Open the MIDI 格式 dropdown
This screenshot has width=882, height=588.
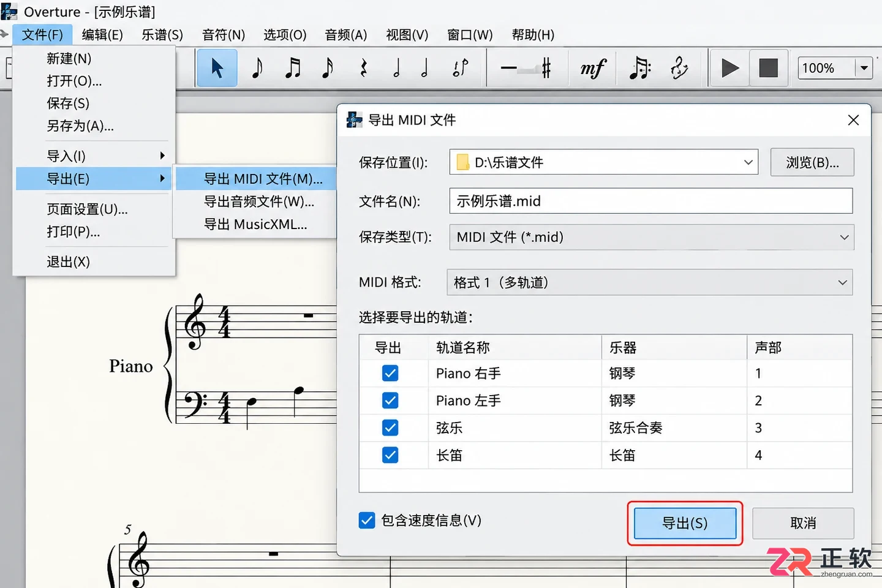(650, 282)
